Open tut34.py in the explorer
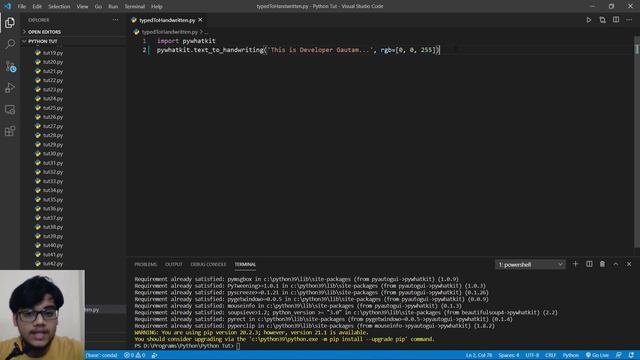 pyautogui.click(x=53, y=190)
